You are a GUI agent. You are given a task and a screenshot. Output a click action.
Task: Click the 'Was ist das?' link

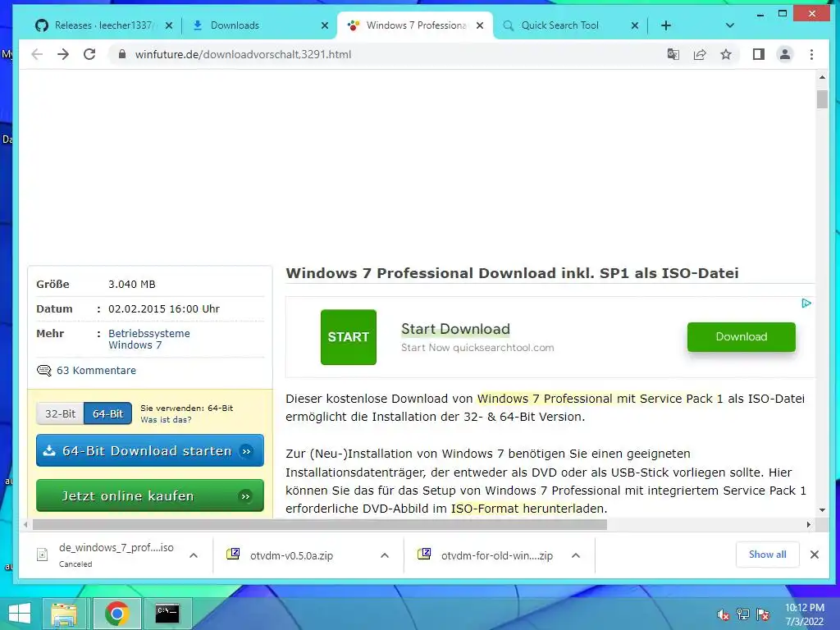(x=166, y=419)
